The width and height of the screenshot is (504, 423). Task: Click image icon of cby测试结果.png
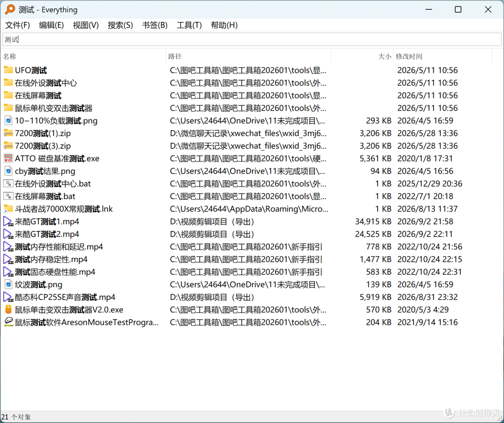(x=8, y=171)
